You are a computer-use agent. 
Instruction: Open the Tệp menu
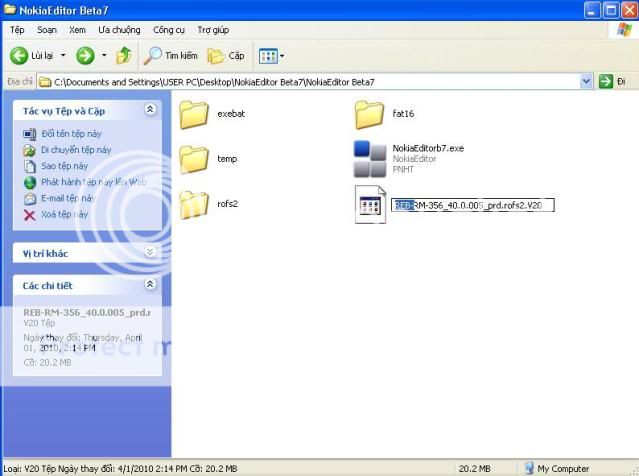(x=17, y=30)
